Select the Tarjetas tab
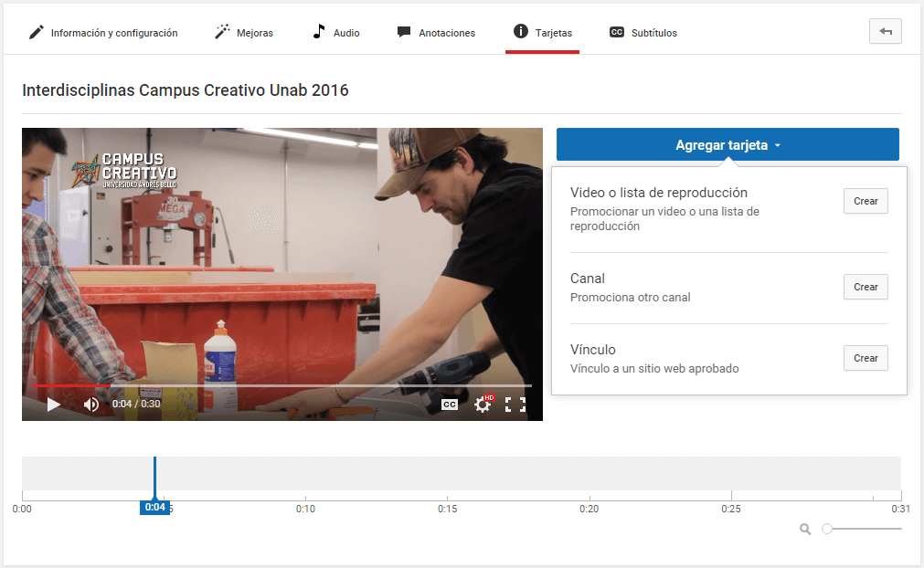The height and width of the screenshot is (568, 924). tap(543, 33)
